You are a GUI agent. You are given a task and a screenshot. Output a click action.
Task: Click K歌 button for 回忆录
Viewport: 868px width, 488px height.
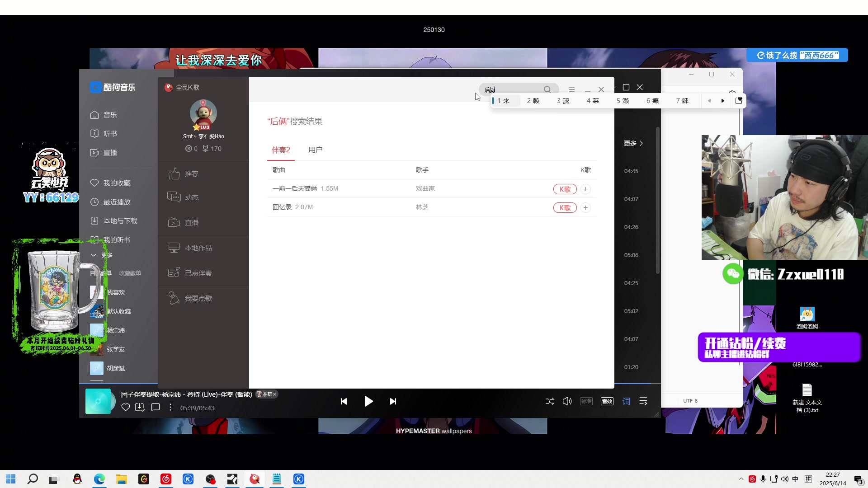(565, 208)
